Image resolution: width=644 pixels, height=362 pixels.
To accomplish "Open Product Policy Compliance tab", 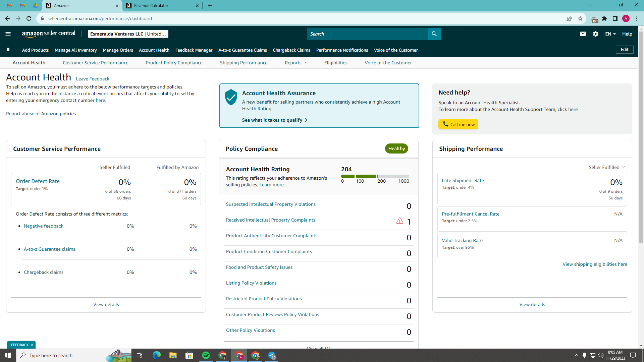I will [x=174, y=63].
